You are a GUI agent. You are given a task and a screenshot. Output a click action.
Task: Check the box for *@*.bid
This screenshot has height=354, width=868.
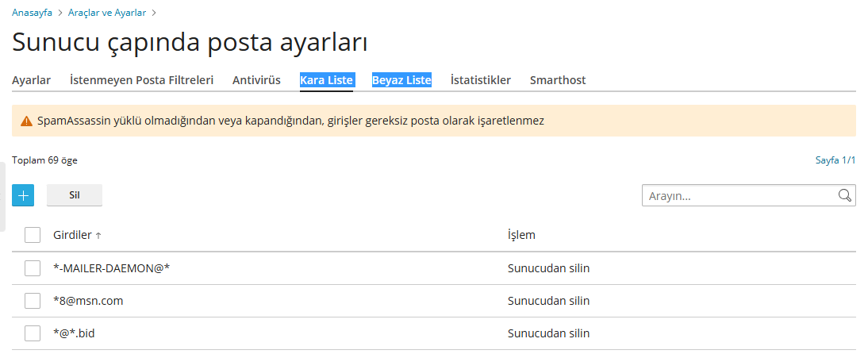pos(33,333)
